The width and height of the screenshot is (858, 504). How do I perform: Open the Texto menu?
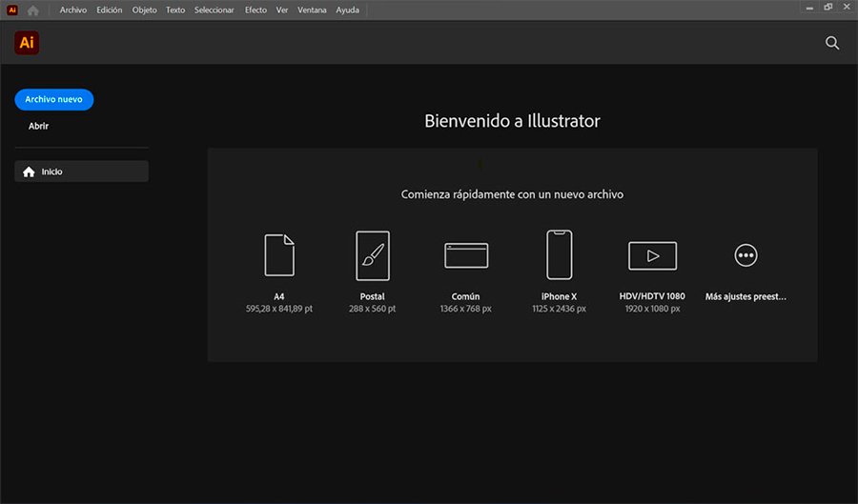pyautogui.click(x=175, y=10)
